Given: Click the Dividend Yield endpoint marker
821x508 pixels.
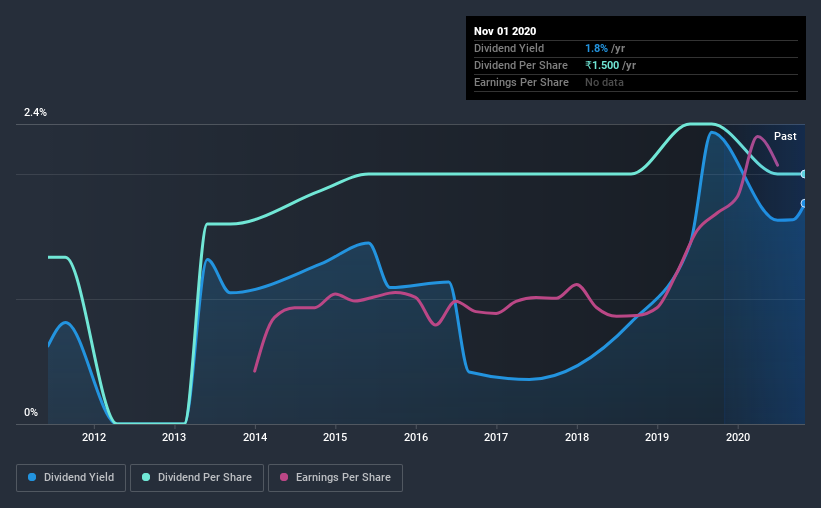Looking at the screenshot, I should 804,203.
